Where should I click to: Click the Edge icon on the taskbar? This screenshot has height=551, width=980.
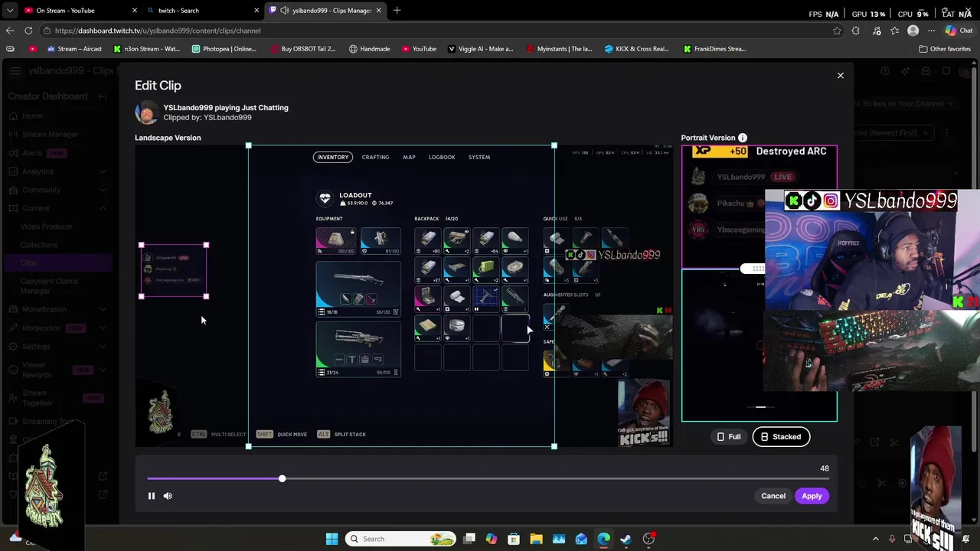point(603,539)
